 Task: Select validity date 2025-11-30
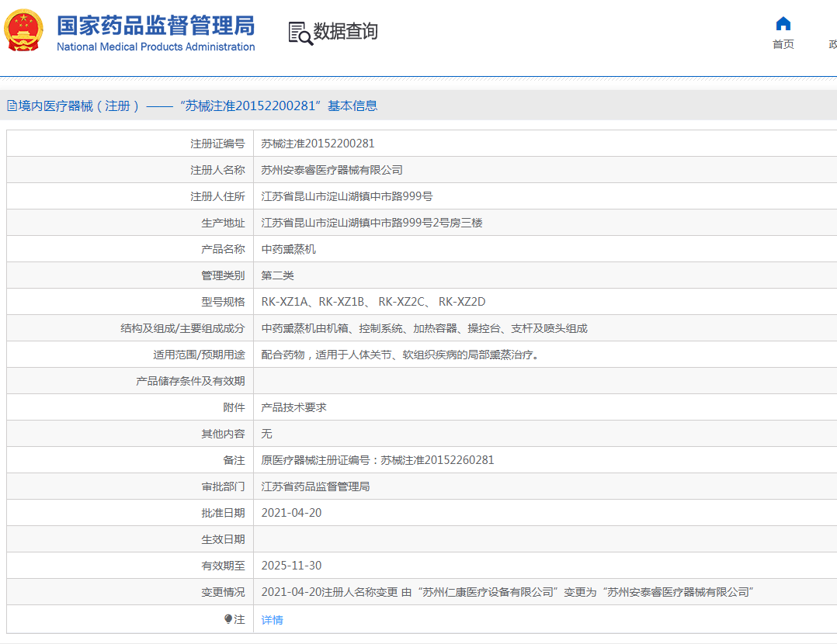click(x=291, y=566)
